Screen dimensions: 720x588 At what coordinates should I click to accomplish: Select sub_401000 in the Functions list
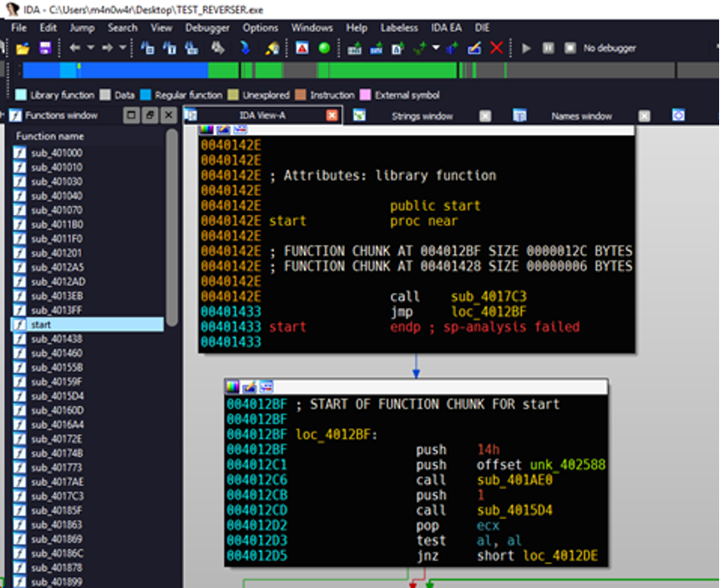click(56, 153)
